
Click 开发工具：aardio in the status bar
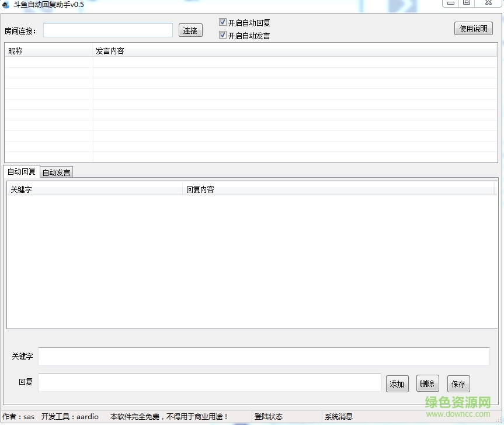pyautogui.click(x=69, y=417)
